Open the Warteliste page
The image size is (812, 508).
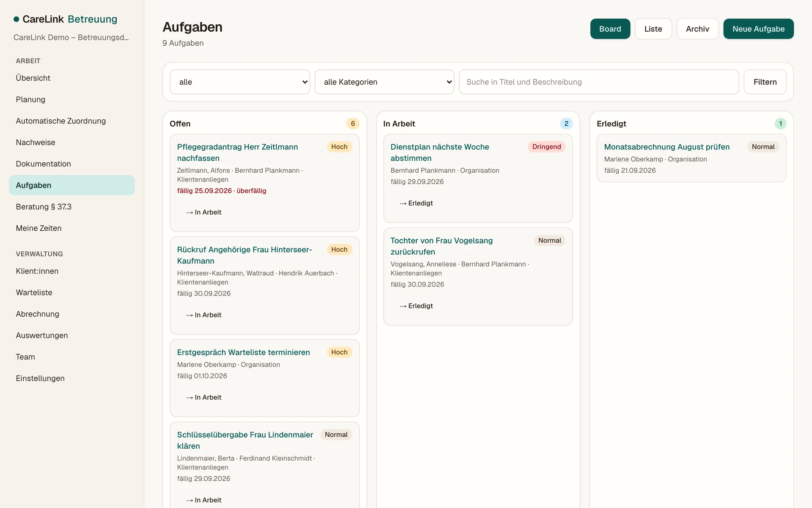pyautogui.click(x=72, y=293)
